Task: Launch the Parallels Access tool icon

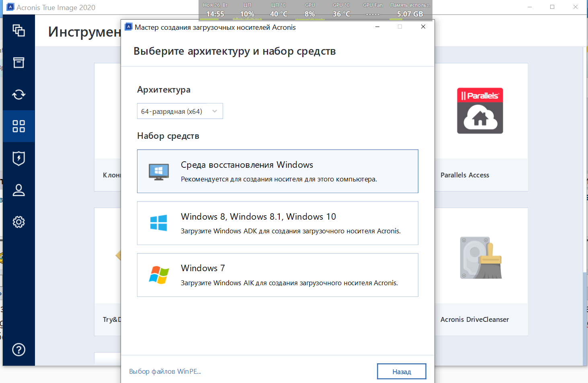Action: [x=480, y=111]
